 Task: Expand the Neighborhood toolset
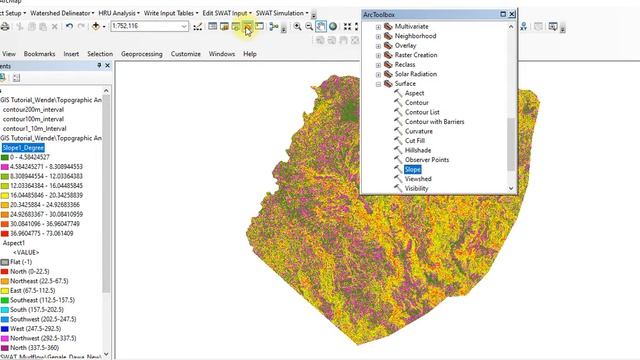[x=378, y=36]
